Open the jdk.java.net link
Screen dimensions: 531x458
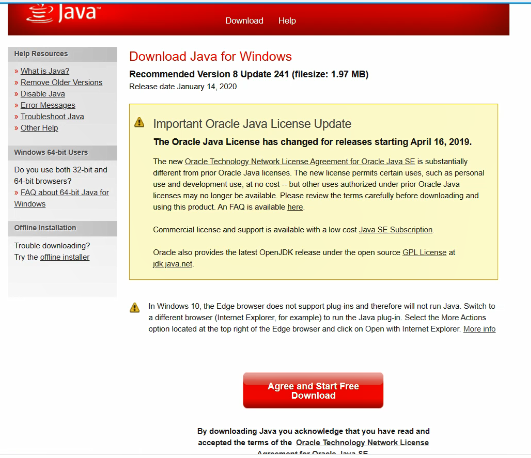pyautogui.click(x=173, y=264)
